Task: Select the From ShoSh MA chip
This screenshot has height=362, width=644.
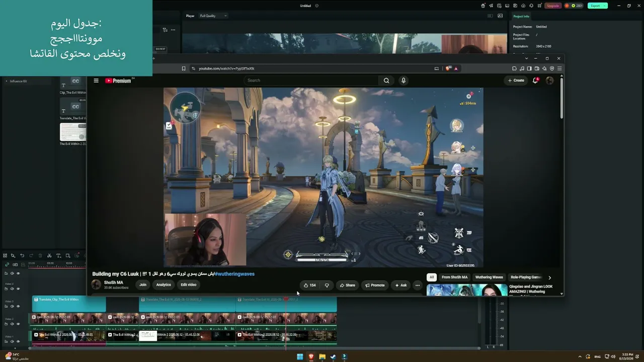Action: pyautogui.click(x=454, y=277)
